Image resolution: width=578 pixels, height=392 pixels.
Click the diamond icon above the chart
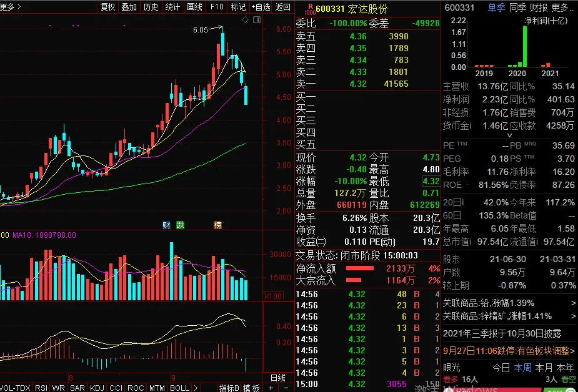point(245,19)
